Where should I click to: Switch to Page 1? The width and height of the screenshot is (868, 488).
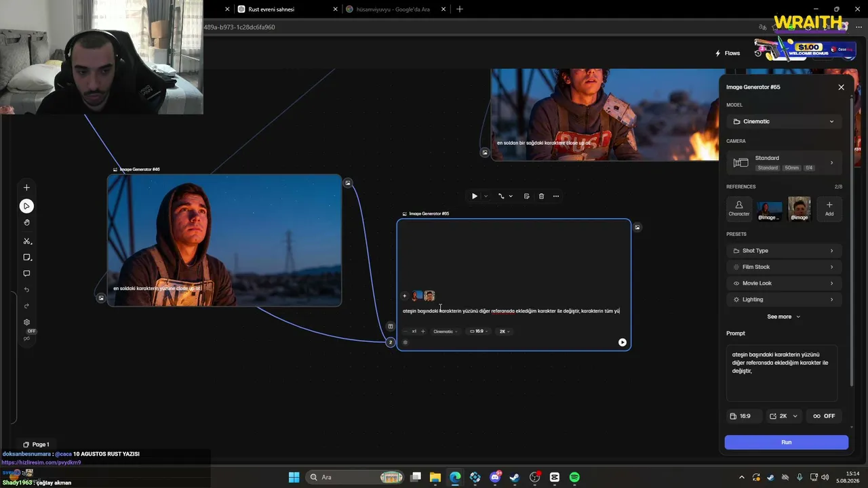point(36,445)
